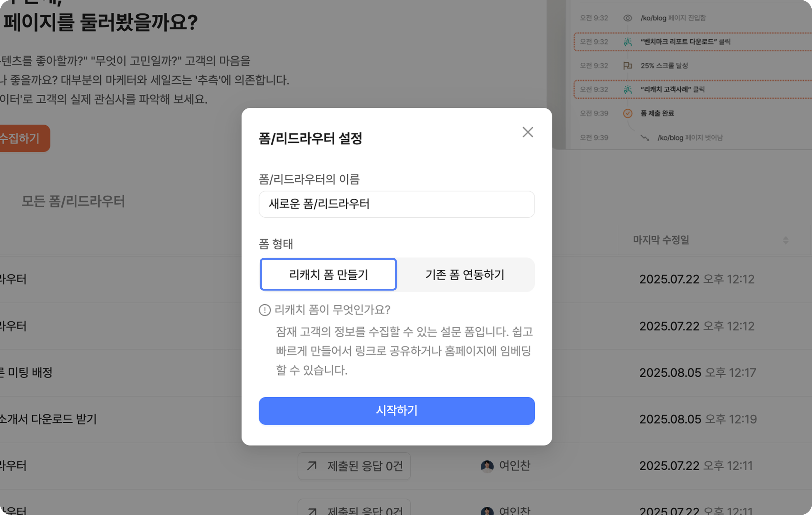Close the 폼/리드라우터 설정 dialog
This screenshot has height=515, width=812.
527,132
